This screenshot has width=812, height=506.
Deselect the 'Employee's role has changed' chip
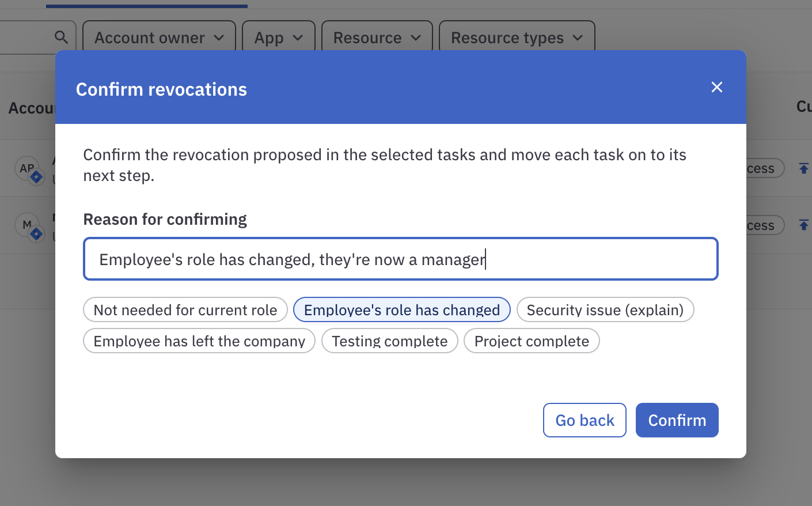(x=401, y=309)
